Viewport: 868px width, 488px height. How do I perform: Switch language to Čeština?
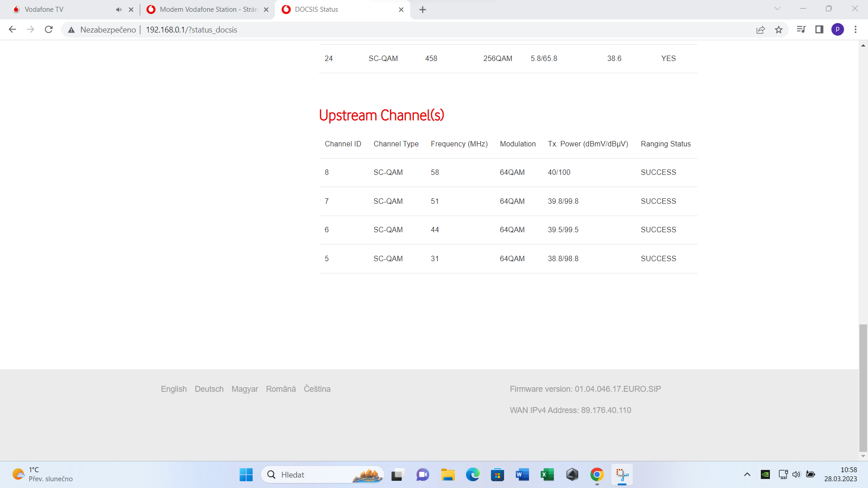tap(317, 389)
